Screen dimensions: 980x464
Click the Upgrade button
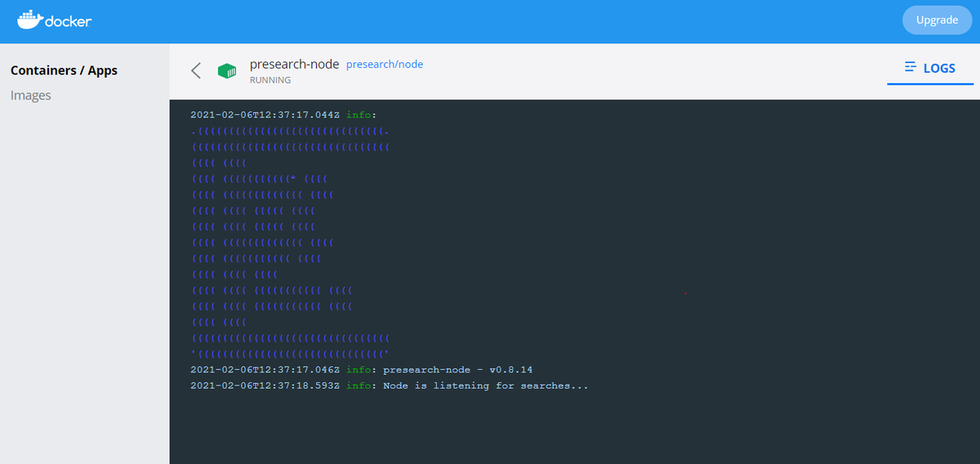coord(937,20)
